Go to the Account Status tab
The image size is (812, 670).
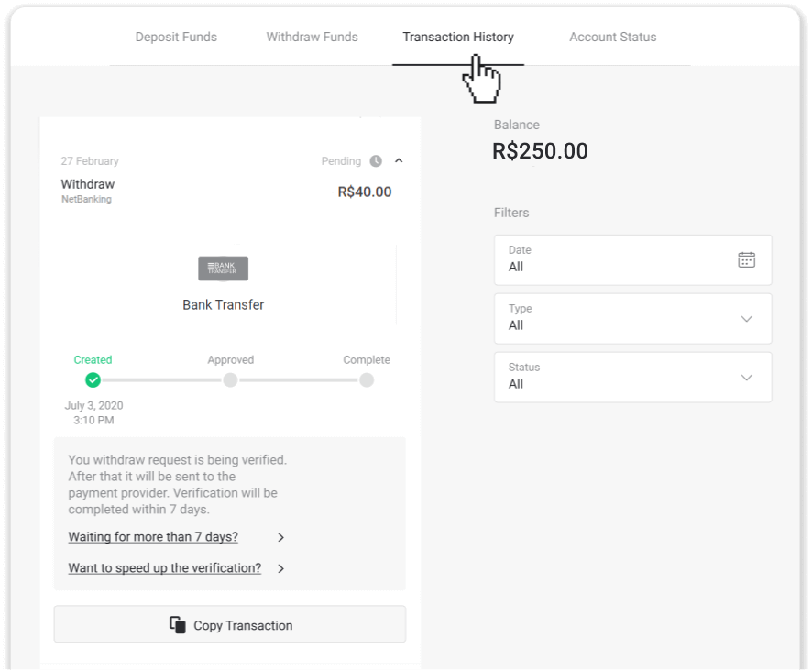pos(612,38)
